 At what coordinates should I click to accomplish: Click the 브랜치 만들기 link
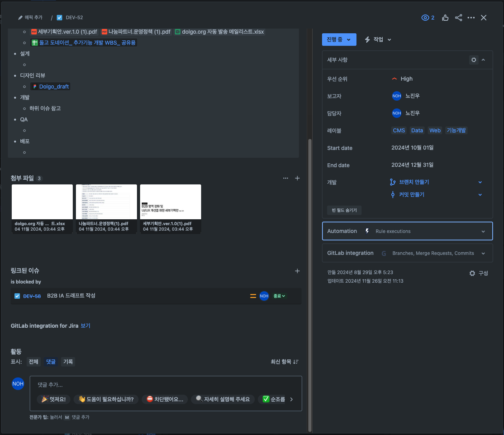(x=414, y=182)
